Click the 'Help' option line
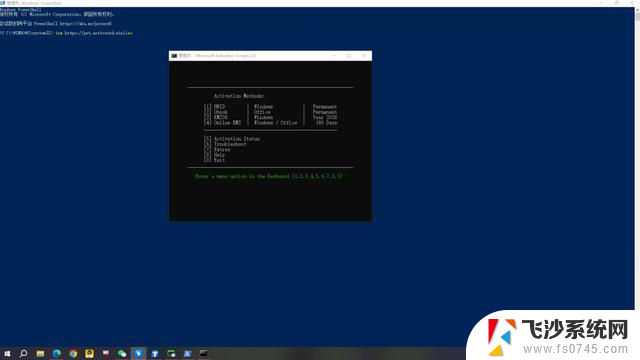The image size is (640, 360). pyautogui.click(x=214, y=155)
